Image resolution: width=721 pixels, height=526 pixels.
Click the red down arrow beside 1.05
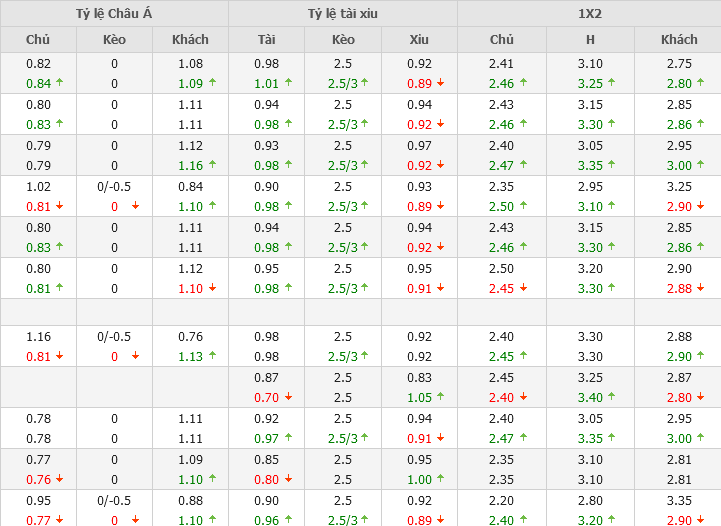(x=440, y=397)
